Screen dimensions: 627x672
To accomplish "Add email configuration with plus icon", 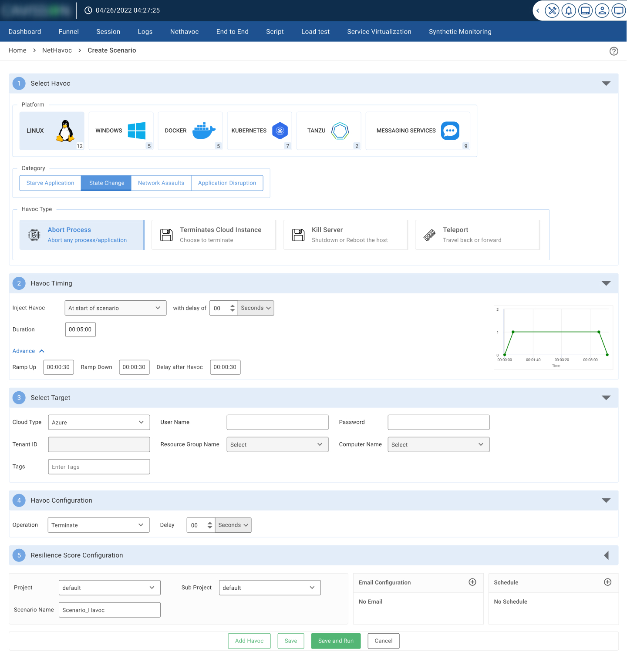I will coord(472,582).
